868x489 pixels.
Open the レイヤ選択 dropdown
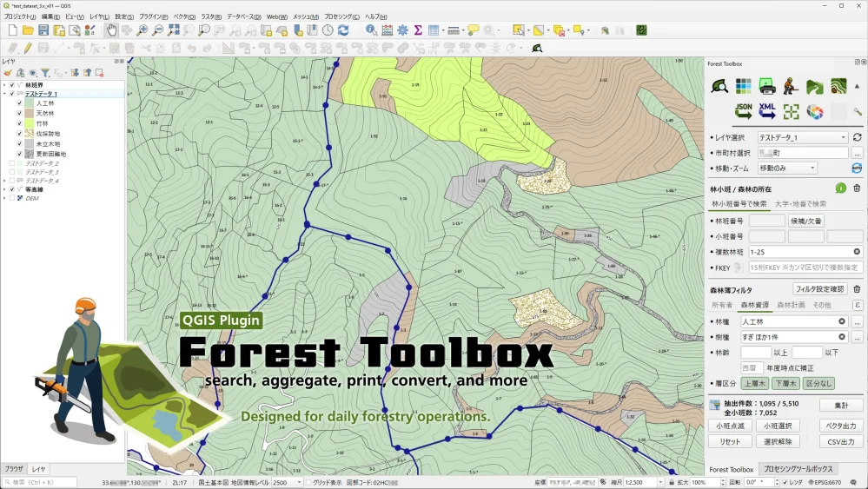click(x=803, y=137)
